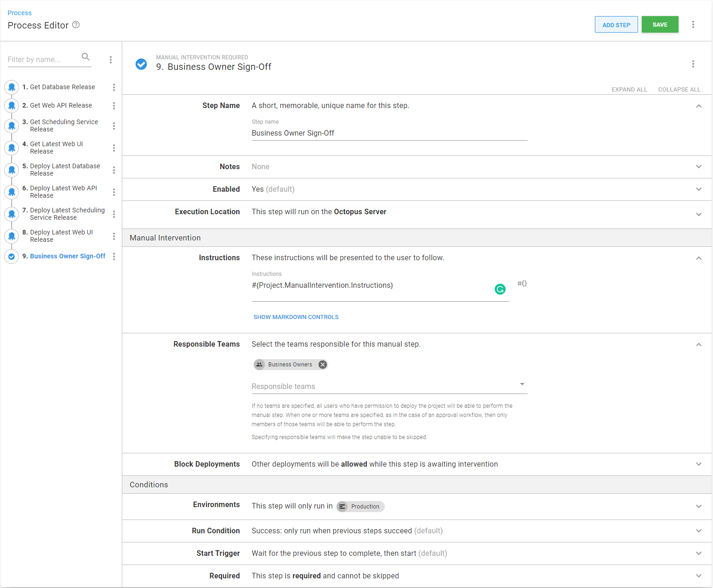The width and height of the screenshot is (713, 588).
Task: Select step 5 Deploy Latest Database Release
Action: 64,170
